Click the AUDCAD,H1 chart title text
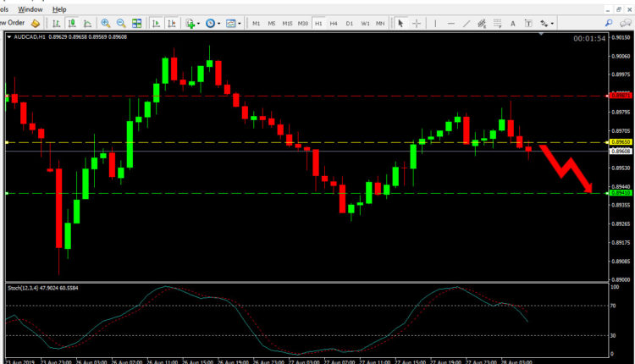The image size is (635, 364). coord(30,37)
